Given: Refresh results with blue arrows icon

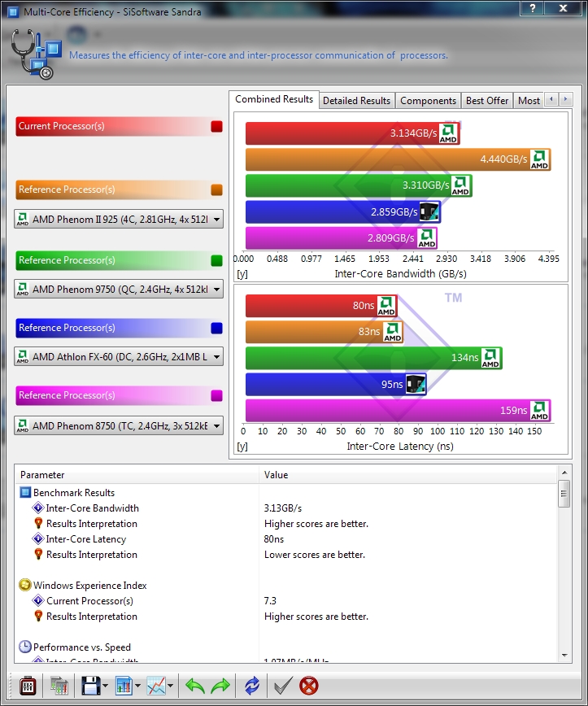Looking at the screenshot, I should 252,686.
